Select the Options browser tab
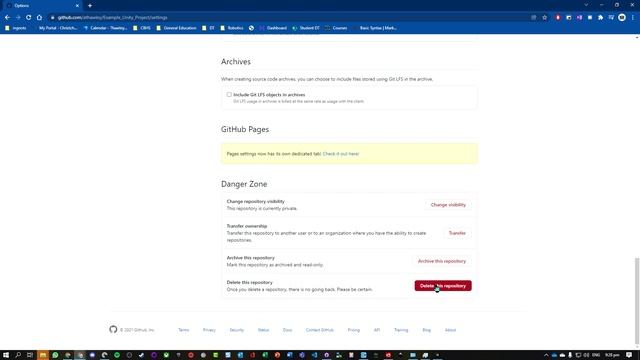640x360 pixels. click(42, 6)
